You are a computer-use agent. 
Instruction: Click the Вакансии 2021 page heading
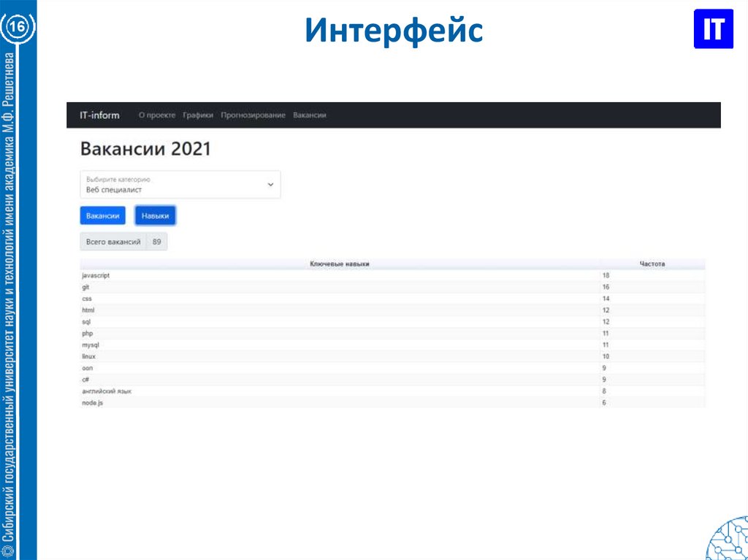tap(145, 149)
